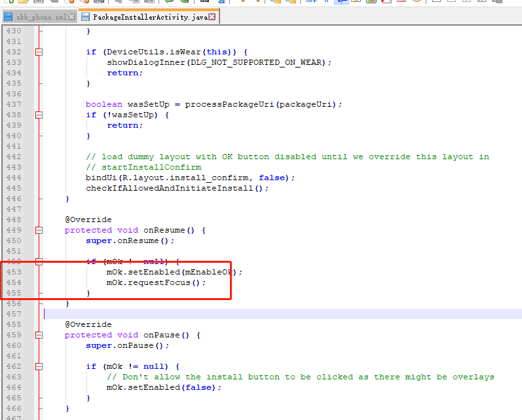Image resolution: width=522 pixels, height=420 pixels.
Task: Click checkIfAllowedAndInitiateInstall() call
Action: click(x=177, y=188)
